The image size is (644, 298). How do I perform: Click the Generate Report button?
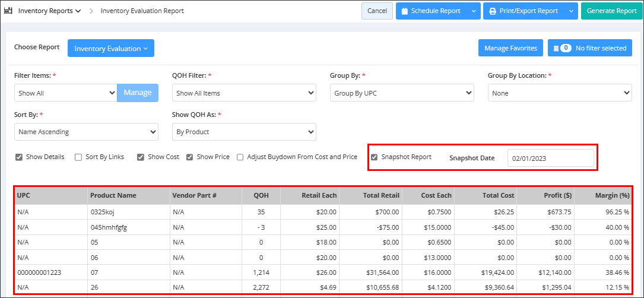click(x=611, y=11)
